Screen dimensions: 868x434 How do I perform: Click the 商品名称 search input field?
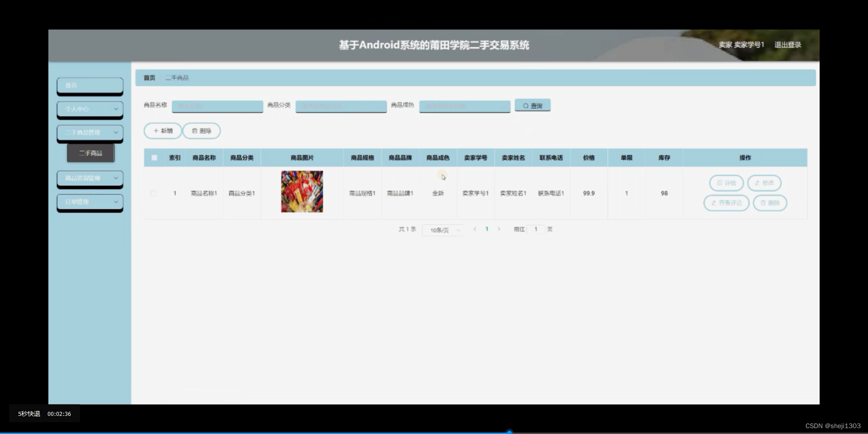[217, 106]
